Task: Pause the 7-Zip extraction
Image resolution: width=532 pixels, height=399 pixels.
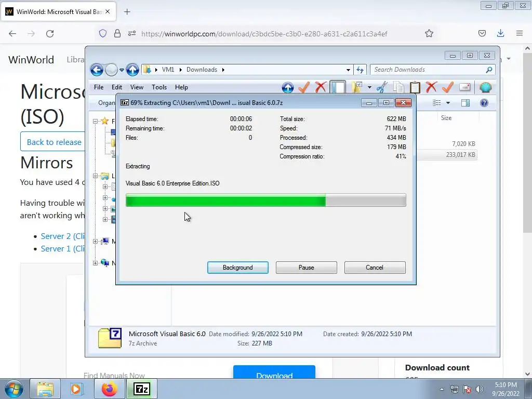Action: (307, 268)
